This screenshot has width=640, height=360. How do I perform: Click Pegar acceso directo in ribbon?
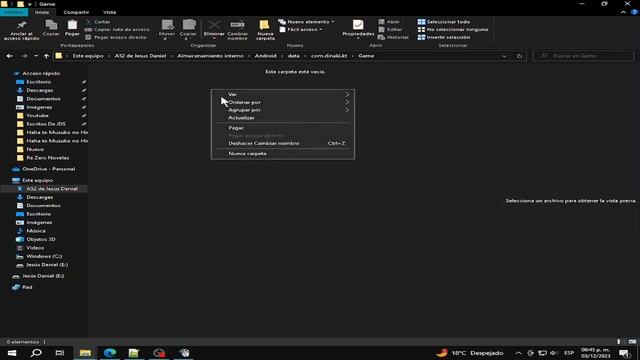pyautogui.click(x=116, y=37)
